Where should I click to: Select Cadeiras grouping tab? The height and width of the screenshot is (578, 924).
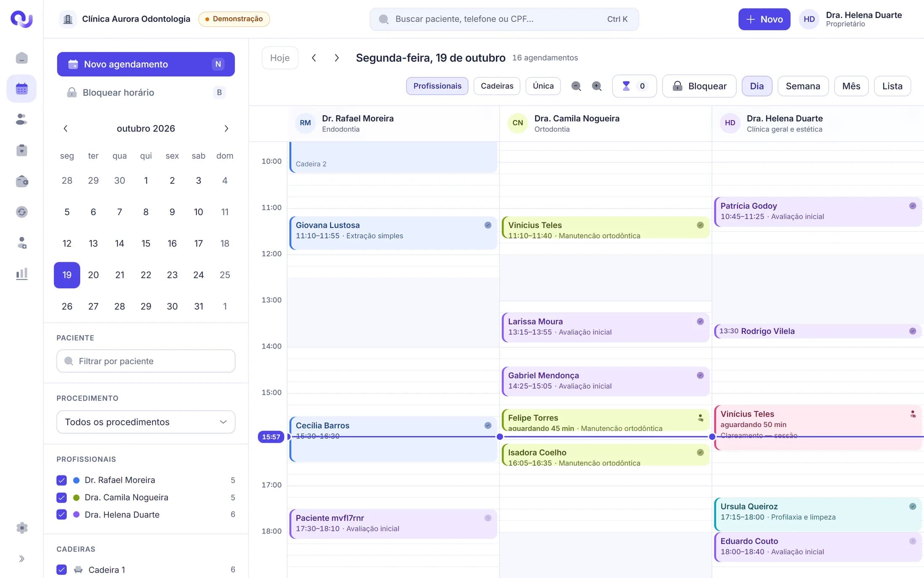pyautogui.click(x=497, y=86)
